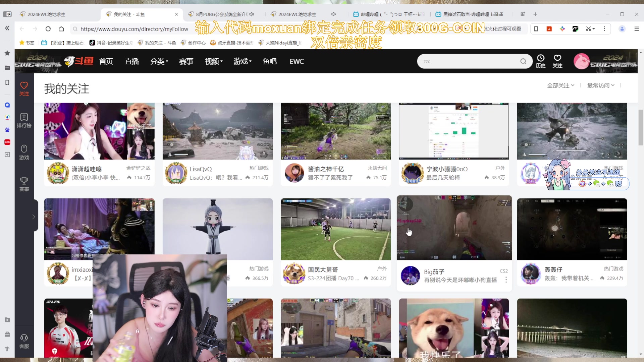Open 轰轰仔 stream thumbnail
The image size is (644, 362).
[572, 229]
